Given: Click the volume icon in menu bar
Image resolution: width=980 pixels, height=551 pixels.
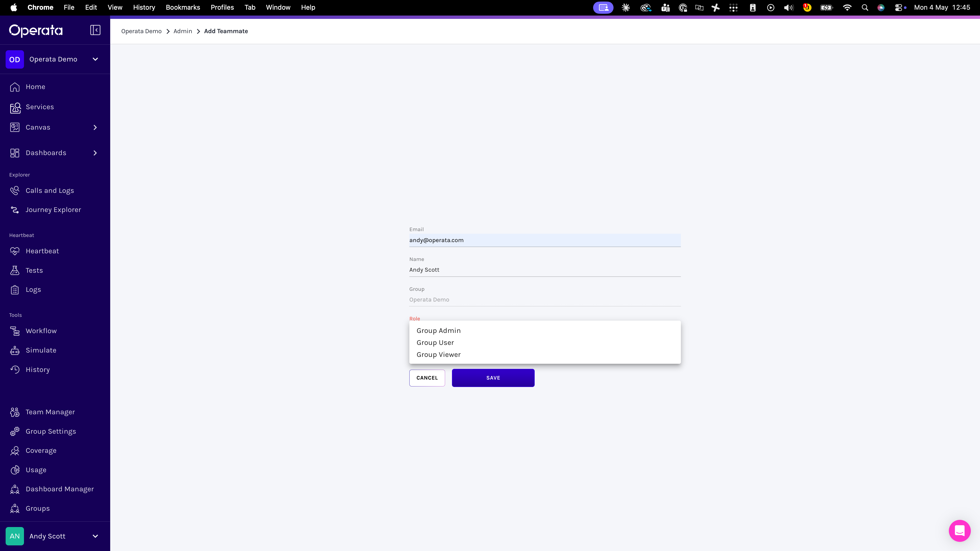Looking at the screenshot, I should click(789, 8).
